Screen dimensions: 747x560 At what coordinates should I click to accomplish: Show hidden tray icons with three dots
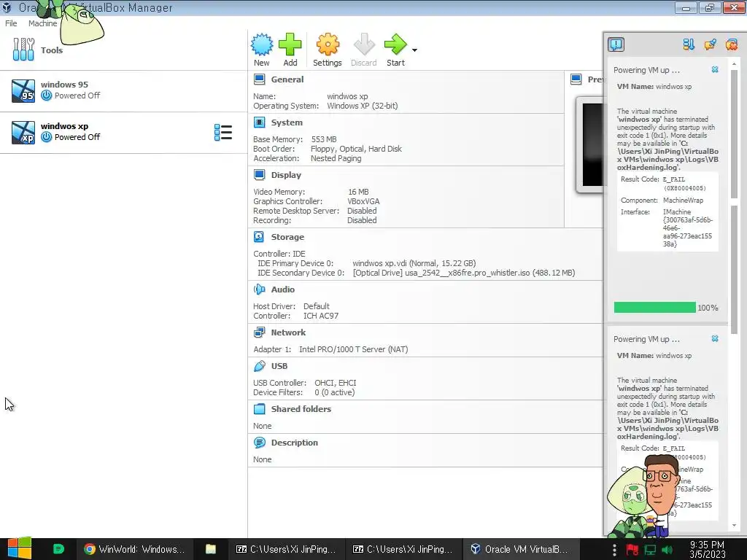click(614, 550)
